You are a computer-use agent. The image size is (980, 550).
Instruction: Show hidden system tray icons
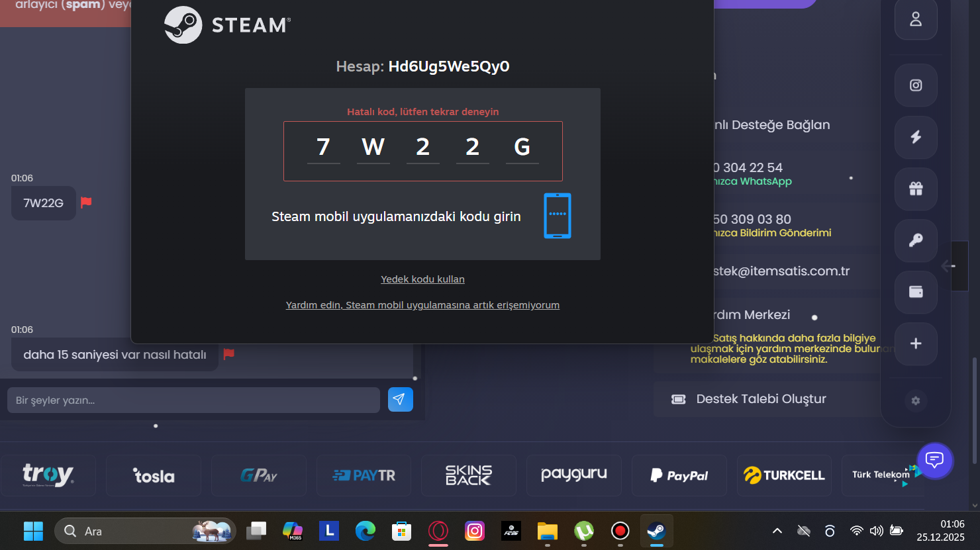click(x=777, y=531)
